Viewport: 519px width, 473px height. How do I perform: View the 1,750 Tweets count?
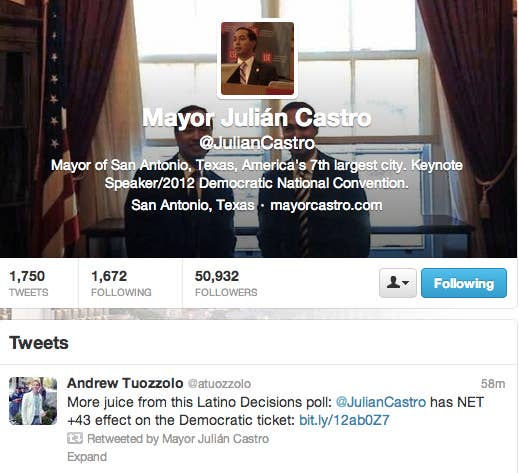click(29, 283)
